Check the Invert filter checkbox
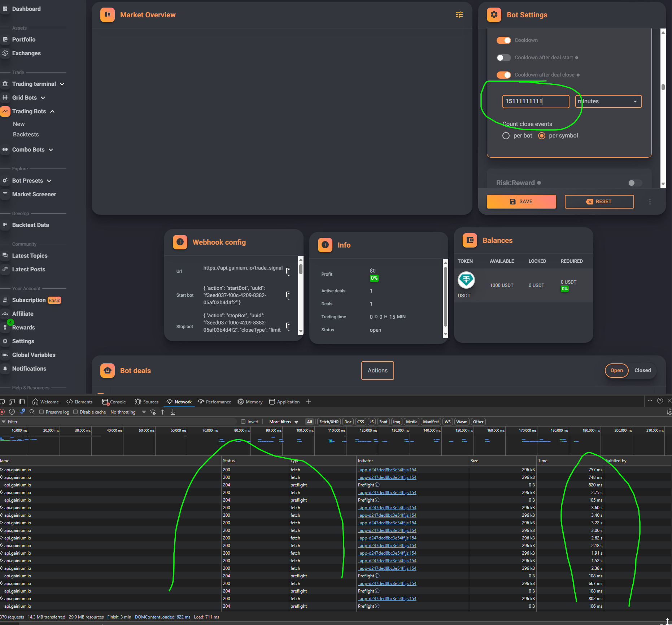Viewport: 672px width, 625px height. 243,421
